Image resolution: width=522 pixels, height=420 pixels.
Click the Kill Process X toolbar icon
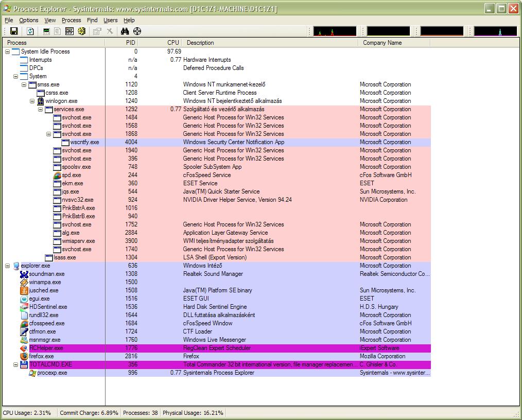(x=110, y=31)
